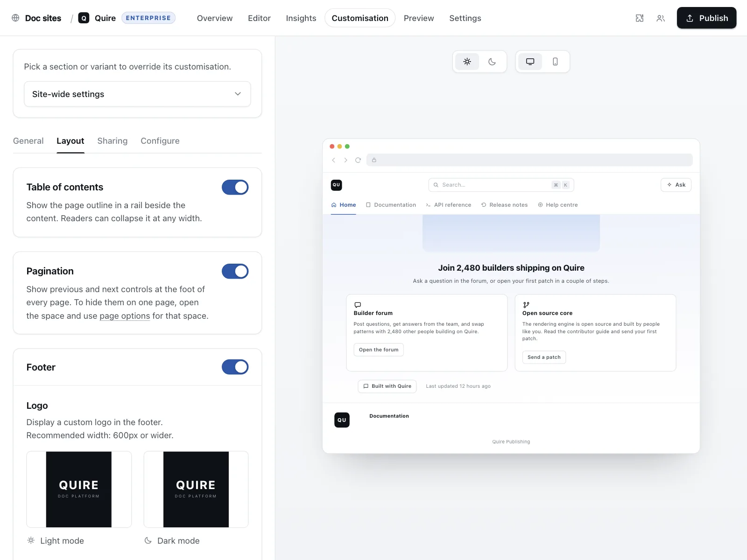Click the QU logo in preview footer
This screenshot has width=747, height=560.
click(x=342, y=420)
